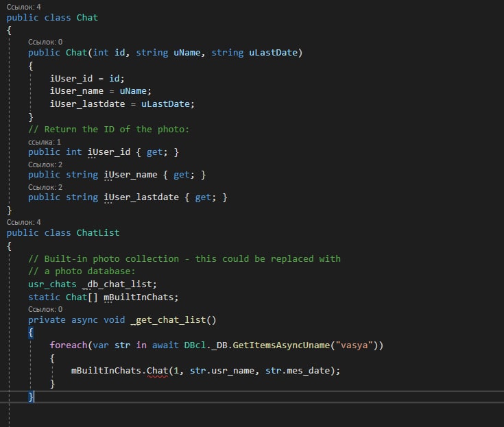Viewport: 504px width, 427px height.
Task: Click the GetItemsAsyncUname method call
Action: coord(281,345)
